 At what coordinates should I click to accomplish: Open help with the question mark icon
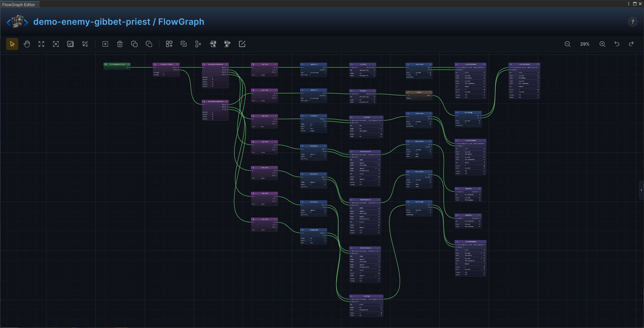(632, 22)
